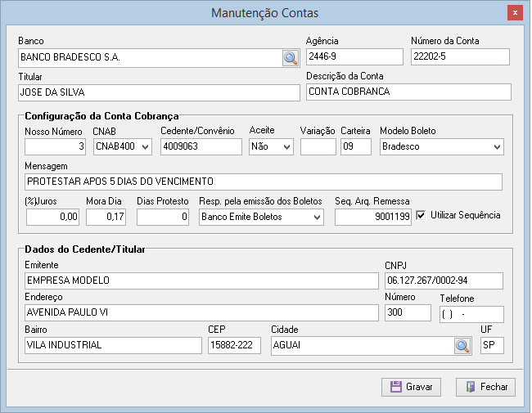Image resolution: width=532 pixels, height=413 pixels.
Task: Click the Titular field
Action: (159, 92)
